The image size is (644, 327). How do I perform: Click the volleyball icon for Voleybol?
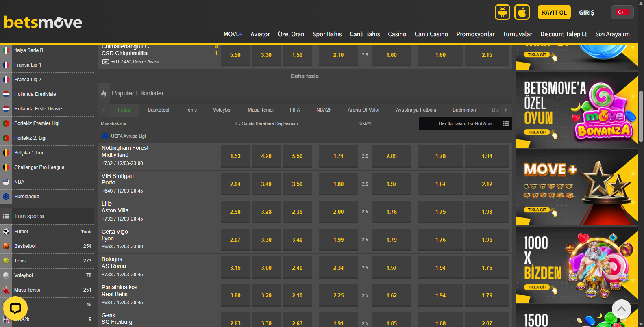tap(6, 275)
